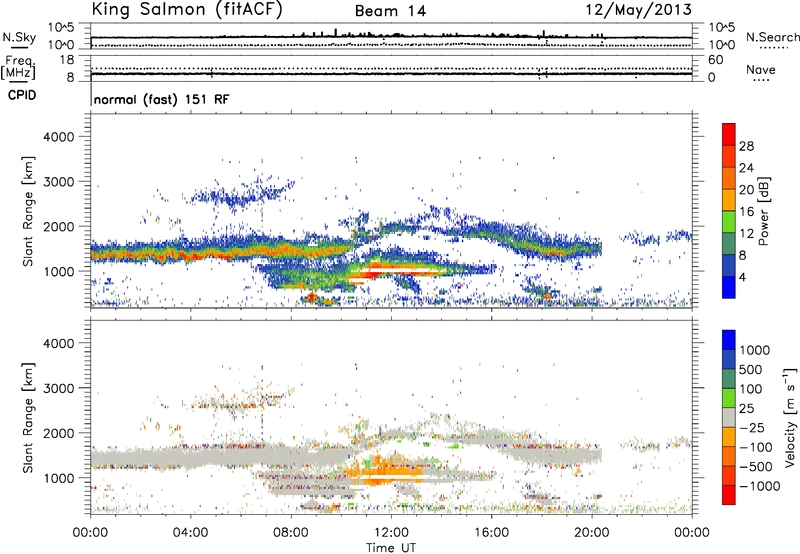Click the 28 value on Power color bar
The width and height of the screenshot is (800, 554).
click(746, 146)
